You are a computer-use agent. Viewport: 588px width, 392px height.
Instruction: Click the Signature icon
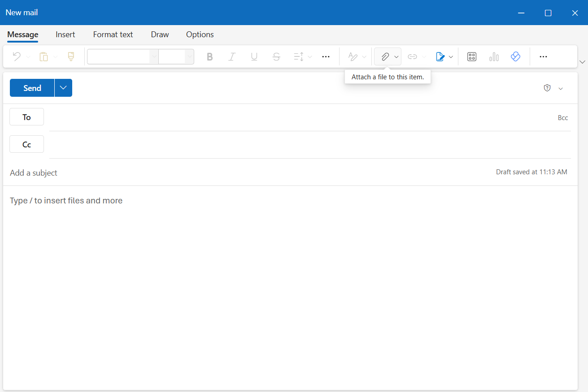click(x=440, y=56)
